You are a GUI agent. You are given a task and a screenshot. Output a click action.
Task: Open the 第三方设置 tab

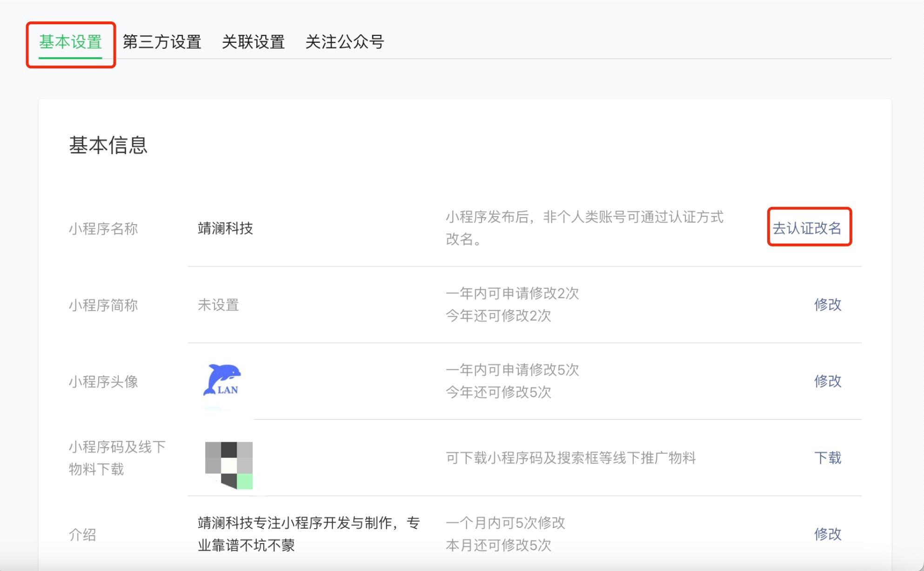(162, 42)
